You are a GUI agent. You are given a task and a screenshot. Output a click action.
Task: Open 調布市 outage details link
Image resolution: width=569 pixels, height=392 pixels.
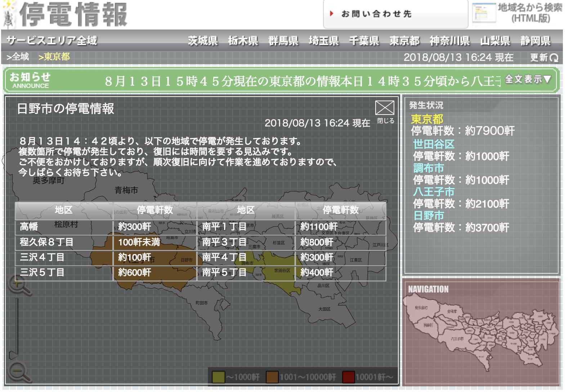[x=429, y=168]
